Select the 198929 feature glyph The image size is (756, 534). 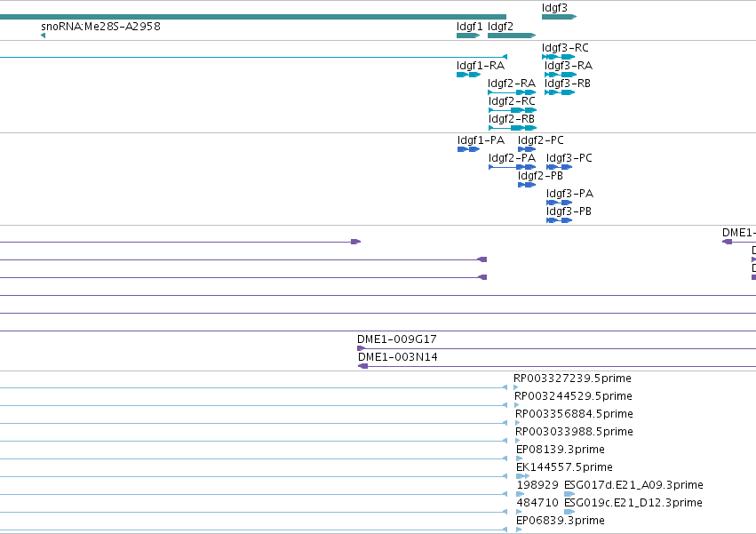pos(521,494)
